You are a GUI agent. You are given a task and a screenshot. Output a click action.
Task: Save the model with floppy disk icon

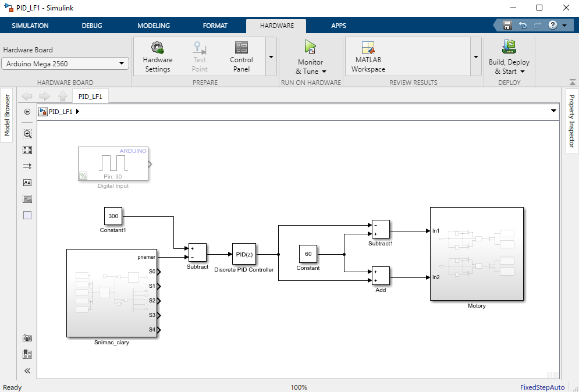coord(507,26)
